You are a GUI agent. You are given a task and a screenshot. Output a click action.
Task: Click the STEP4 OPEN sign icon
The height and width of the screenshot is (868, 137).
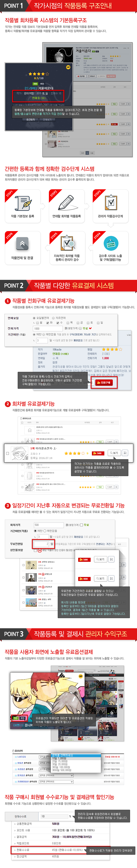click(x=111, y=244)
